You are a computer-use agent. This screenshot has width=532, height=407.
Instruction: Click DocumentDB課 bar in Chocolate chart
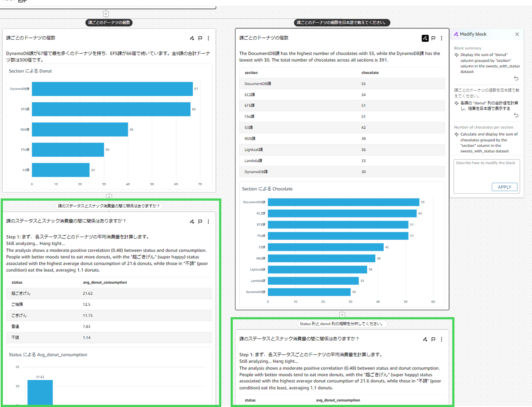[x=344, y=202]
